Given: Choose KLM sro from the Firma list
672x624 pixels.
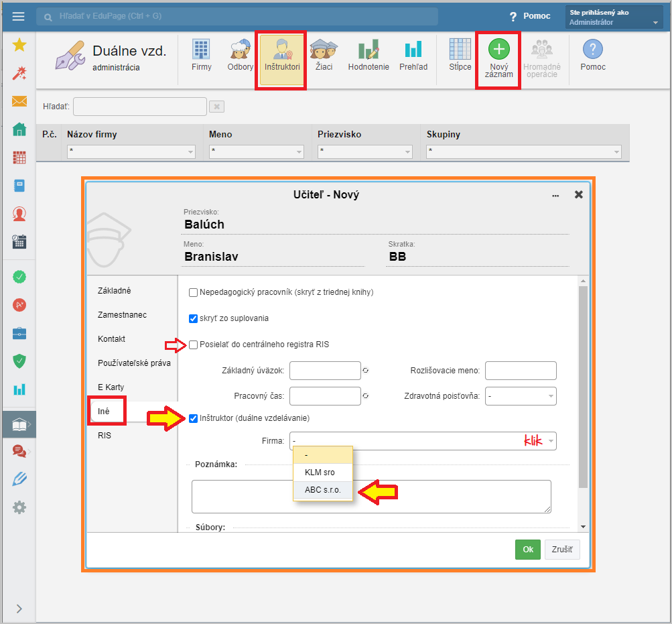Looking at the screenshot, I should click(x=323, y=472).
